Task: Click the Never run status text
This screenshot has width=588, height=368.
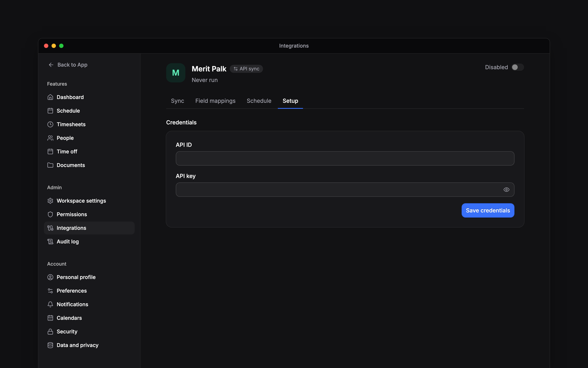Action: tap(205, 80)
